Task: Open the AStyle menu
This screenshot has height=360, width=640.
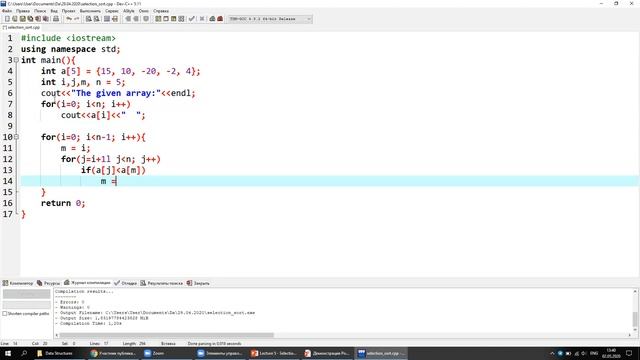Action: (x=129, y=11)
